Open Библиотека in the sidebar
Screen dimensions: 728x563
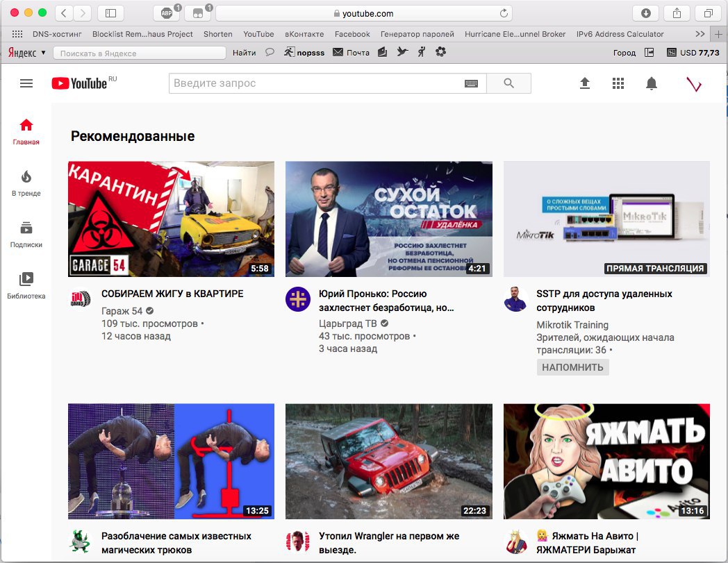(x=26, y=286)
